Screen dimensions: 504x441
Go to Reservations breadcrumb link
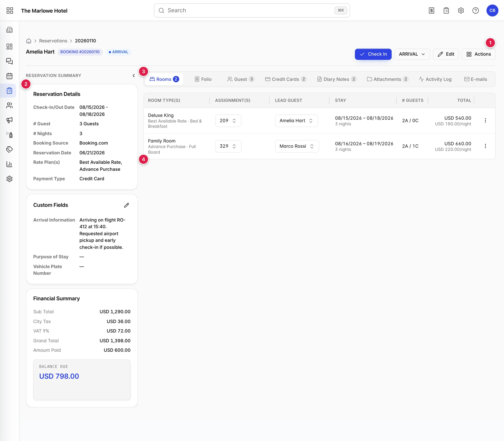(53, 41)
